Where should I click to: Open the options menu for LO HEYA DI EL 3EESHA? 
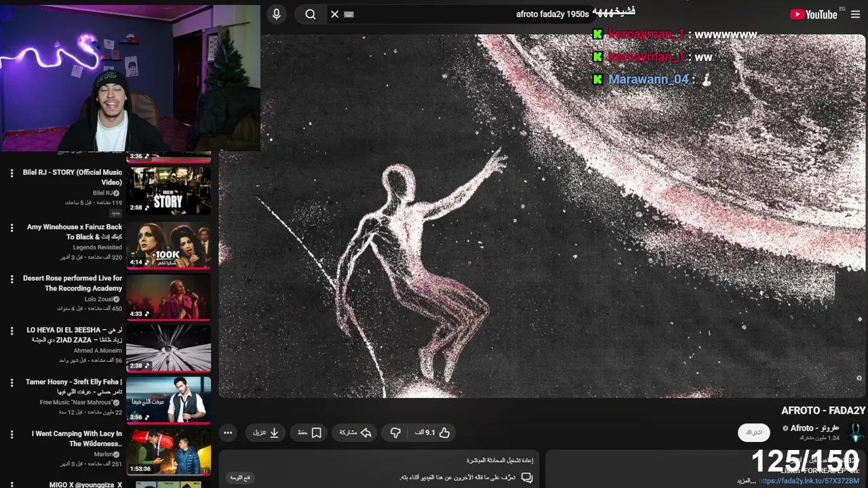tap(12, 331)
